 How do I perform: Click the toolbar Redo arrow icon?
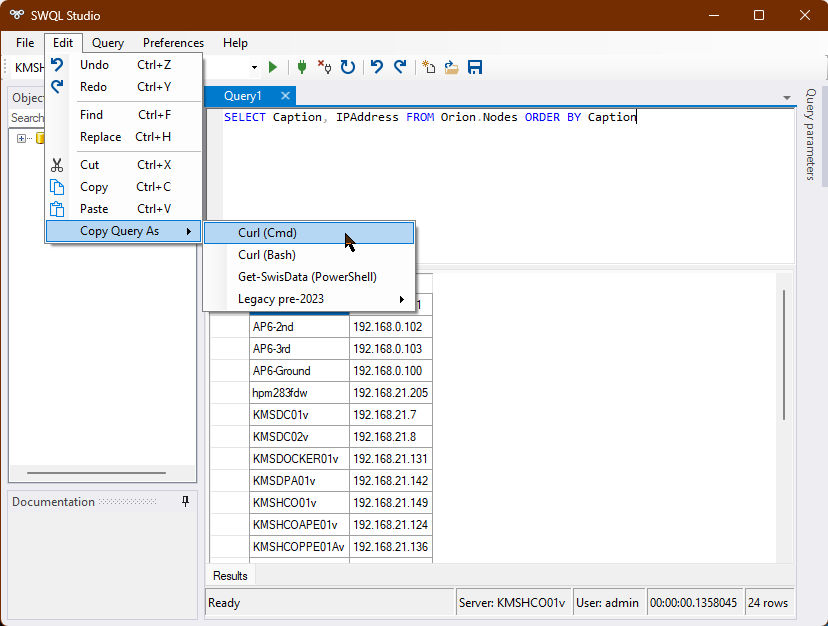pyautogui.click(x=400, y=67)
